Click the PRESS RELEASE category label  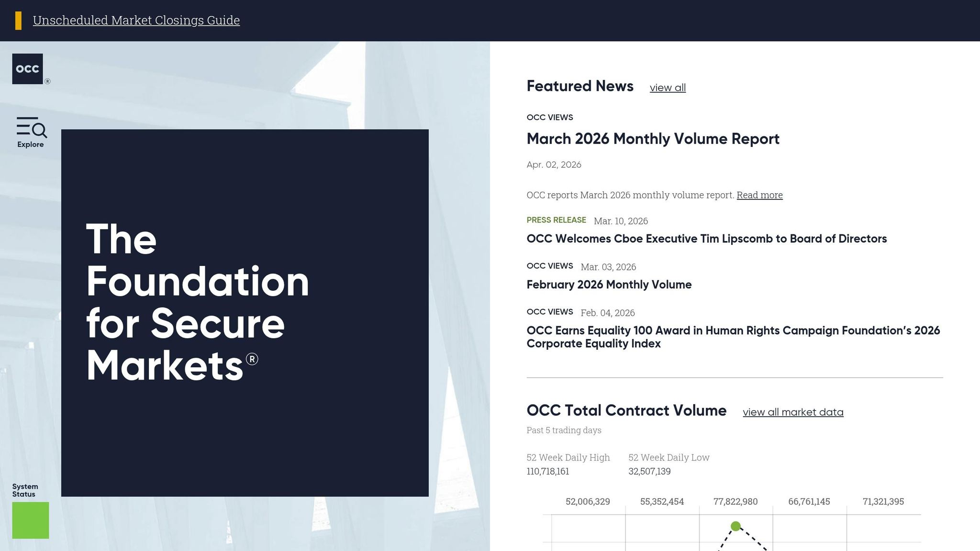click(x=556, y=220)
